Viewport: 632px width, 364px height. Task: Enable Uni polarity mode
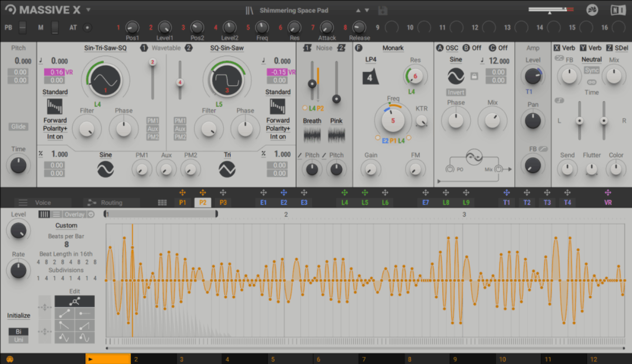(18, 340)
